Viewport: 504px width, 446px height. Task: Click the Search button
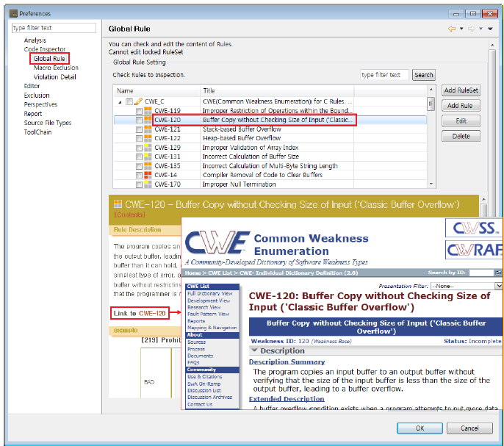pos(424,75)
